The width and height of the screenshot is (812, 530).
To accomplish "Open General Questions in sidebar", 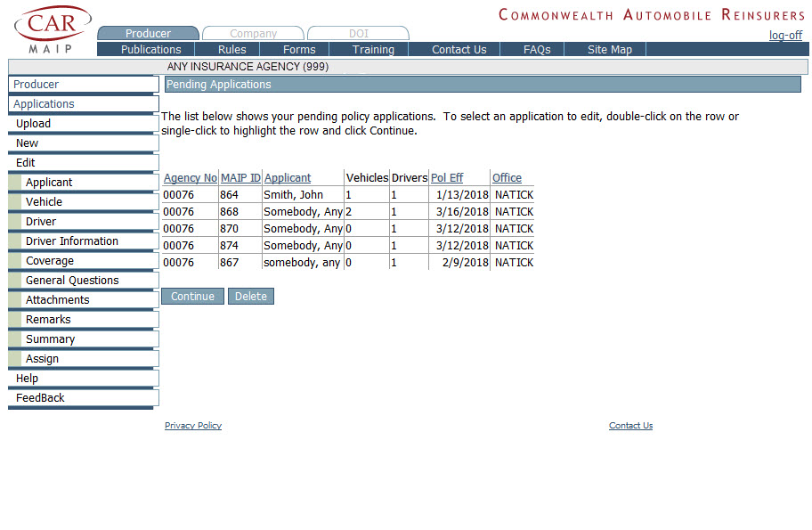I will [72, 281].
